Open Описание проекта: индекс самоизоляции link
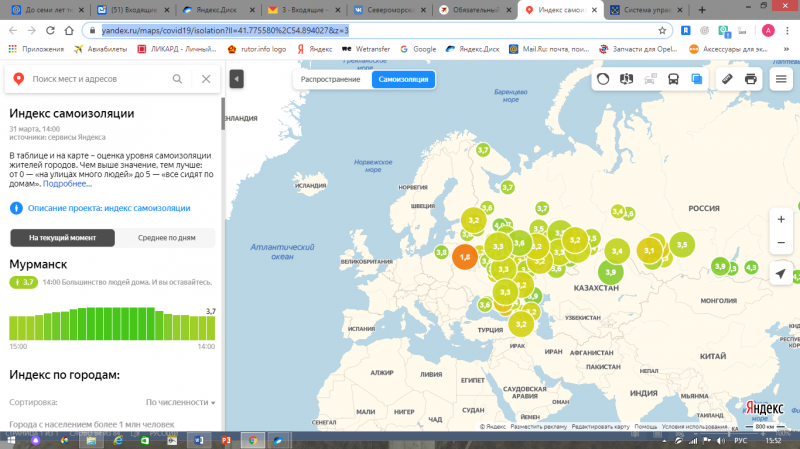This screenshot has width=800, height=449. click(109, 208)
